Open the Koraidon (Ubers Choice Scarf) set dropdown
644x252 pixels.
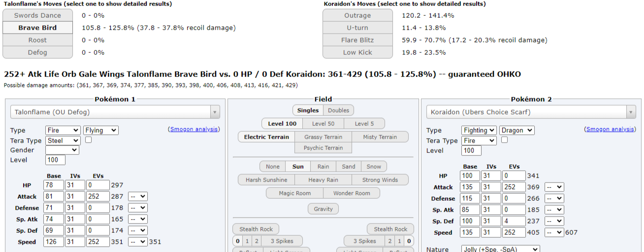tap(531, 112)
